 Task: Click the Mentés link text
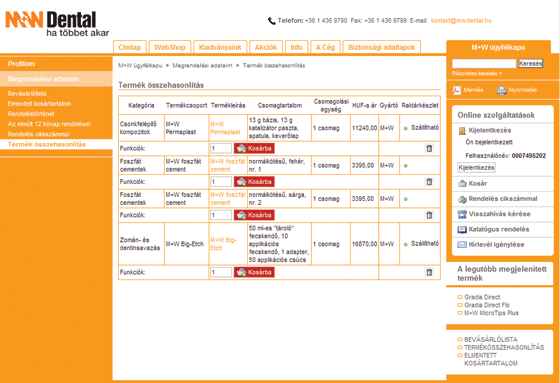click(x=474, y=90)
